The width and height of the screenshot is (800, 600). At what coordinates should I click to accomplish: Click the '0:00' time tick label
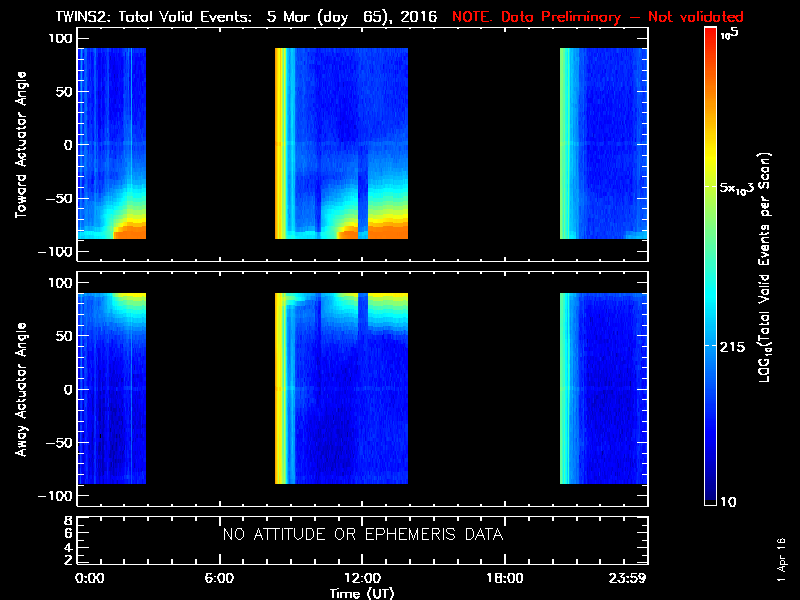click(x=89, y=578)
